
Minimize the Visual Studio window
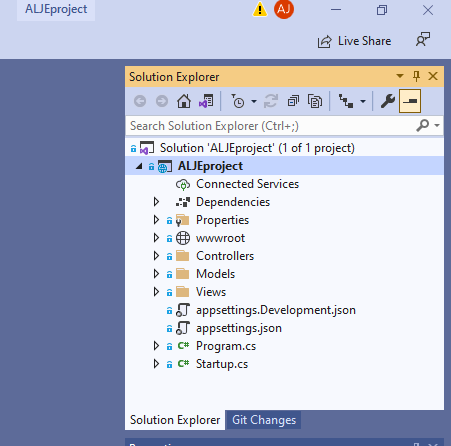pyautogui.click(x=336, y=10)
